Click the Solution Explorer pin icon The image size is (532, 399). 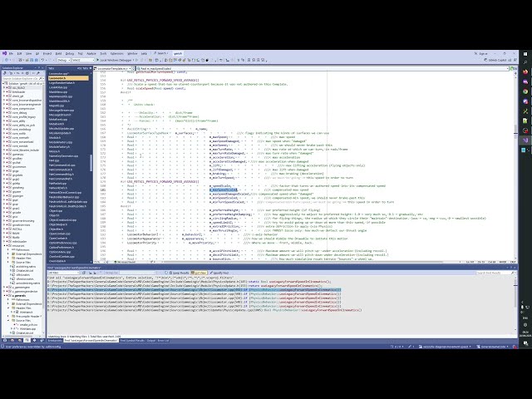tap(38, 68)
